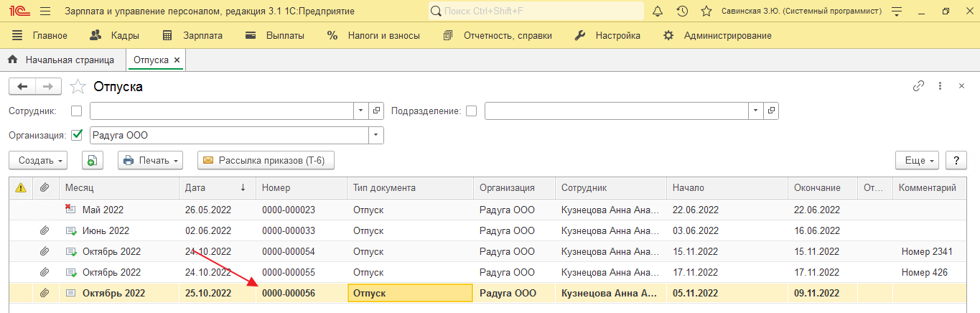980x313 pixels.
Task: Open the Сотрудник field selection button
Action: 377,111
